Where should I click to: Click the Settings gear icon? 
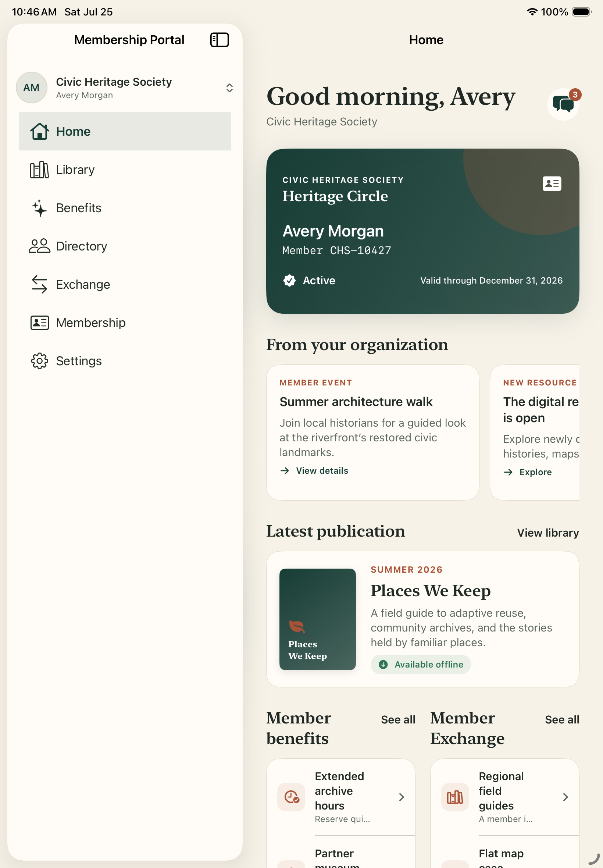[39, 361]
